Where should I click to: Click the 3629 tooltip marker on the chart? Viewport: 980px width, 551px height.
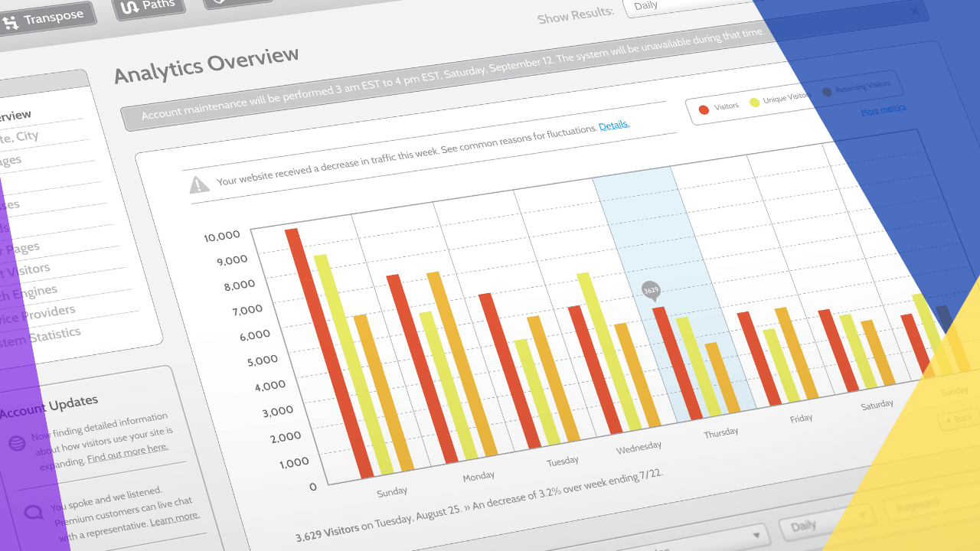tap(651, 292)
